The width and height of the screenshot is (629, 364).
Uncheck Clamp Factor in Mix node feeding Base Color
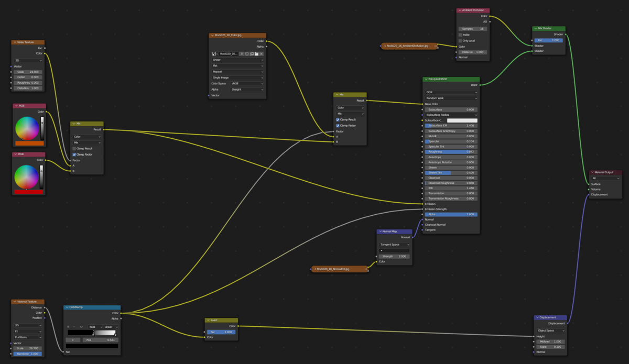point(338,126)
